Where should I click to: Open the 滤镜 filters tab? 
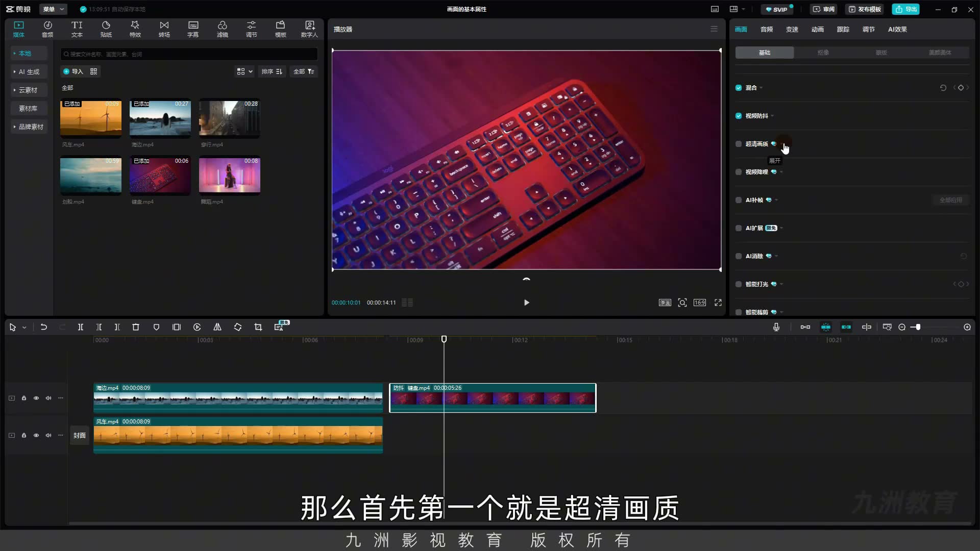click(222, 29)
